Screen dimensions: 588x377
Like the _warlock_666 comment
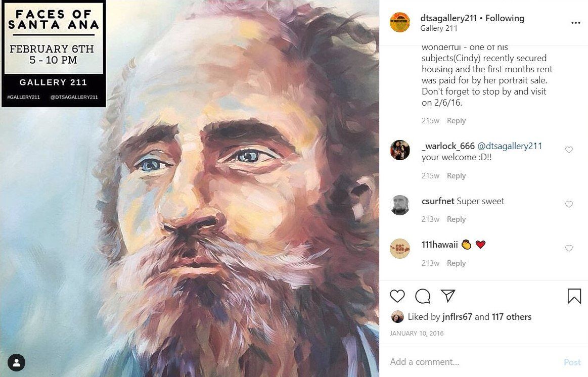(569, 150)
